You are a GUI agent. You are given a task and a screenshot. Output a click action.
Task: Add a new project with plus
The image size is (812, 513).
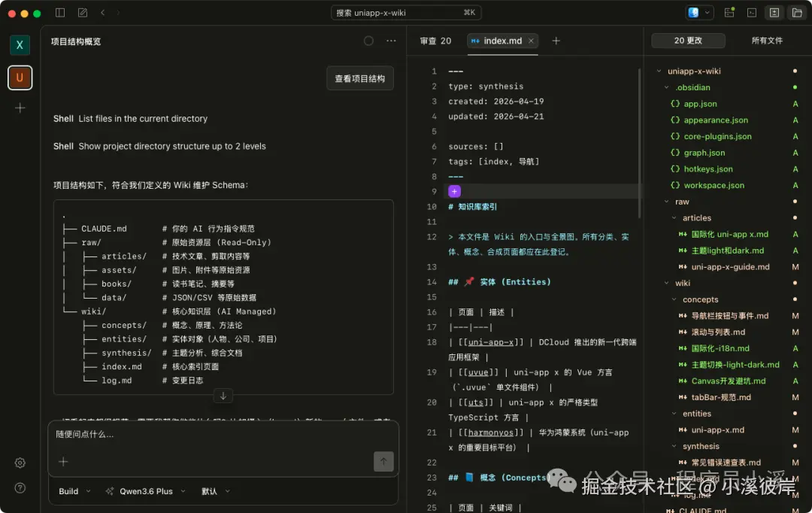click(x=20, y=108)
